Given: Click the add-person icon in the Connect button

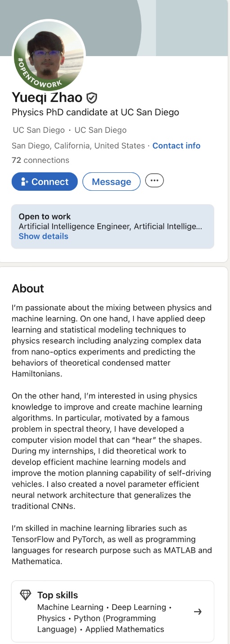Looking at the screenshot, I should (x=24, y=182).
